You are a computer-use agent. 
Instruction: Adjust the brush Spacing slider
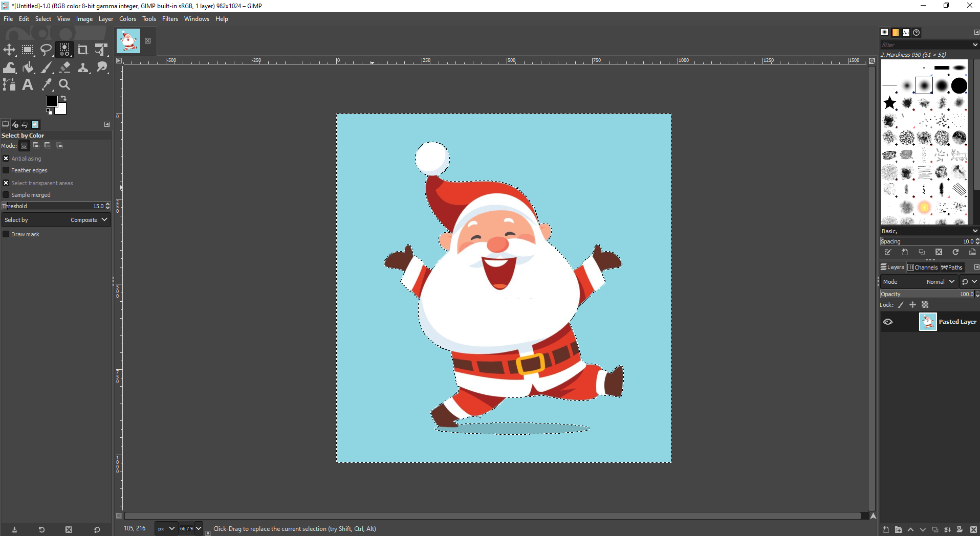pos(929,241)
